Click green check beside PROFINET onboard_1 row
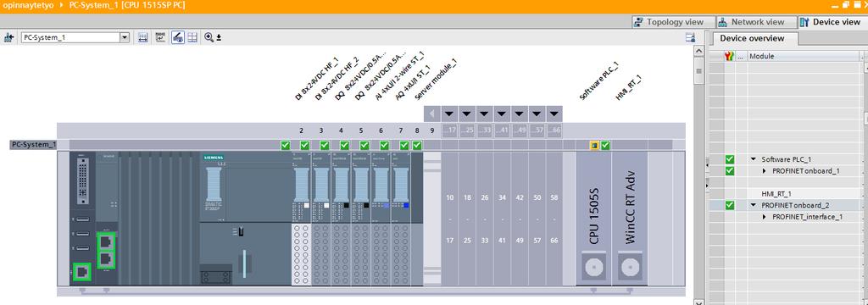Screen dimensions: 868x305 [730, 171]
